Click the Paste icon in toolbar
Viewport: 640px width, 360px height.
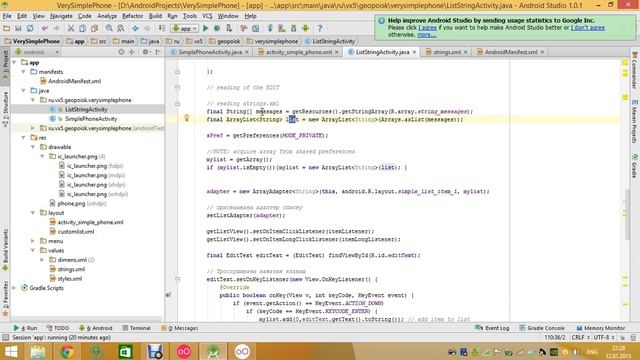[x=94, y=28]
